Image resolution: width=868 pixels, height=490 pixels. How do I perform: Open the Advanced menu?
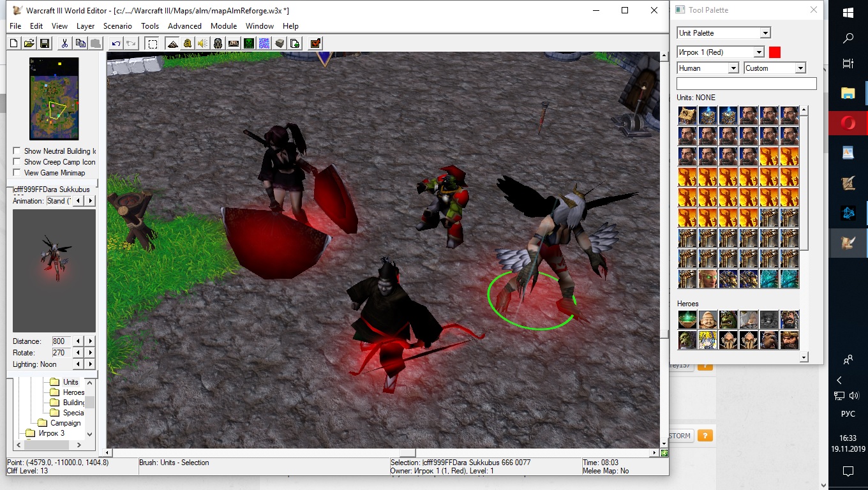pyautogui.click(x=184, y=26)
